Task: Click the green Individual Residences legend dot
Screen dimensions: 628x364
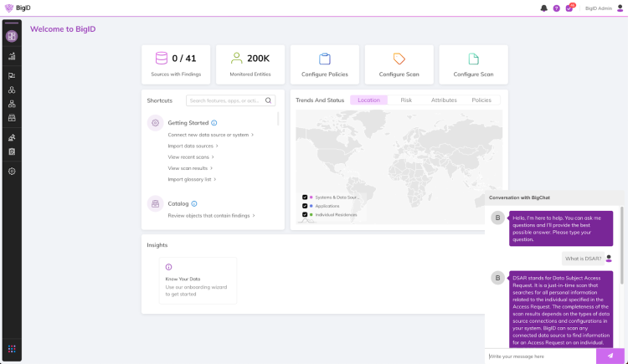Action: (311, 215)
